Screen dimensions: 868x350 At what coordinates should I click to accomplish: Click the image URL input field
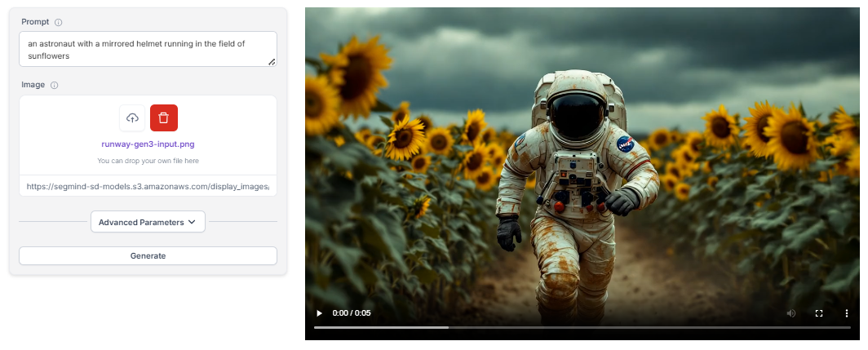click(x=148, y=187)
